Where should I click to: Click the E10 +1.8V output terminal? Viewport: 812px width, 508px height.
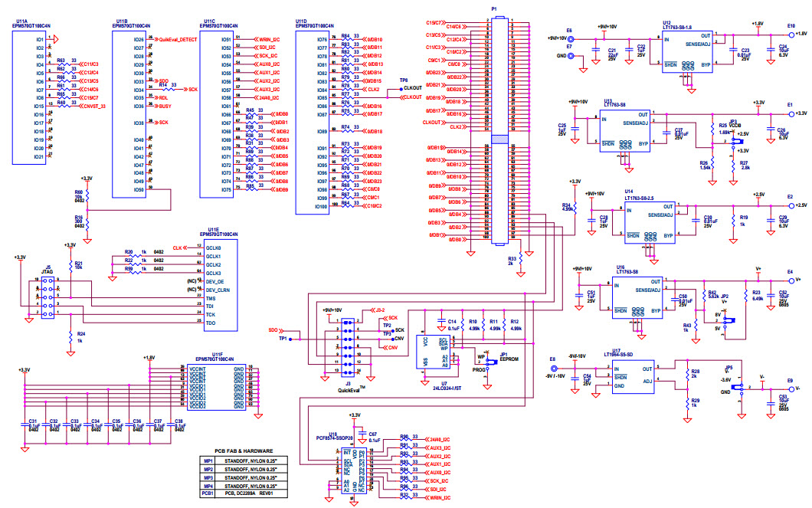coord(791,34)
